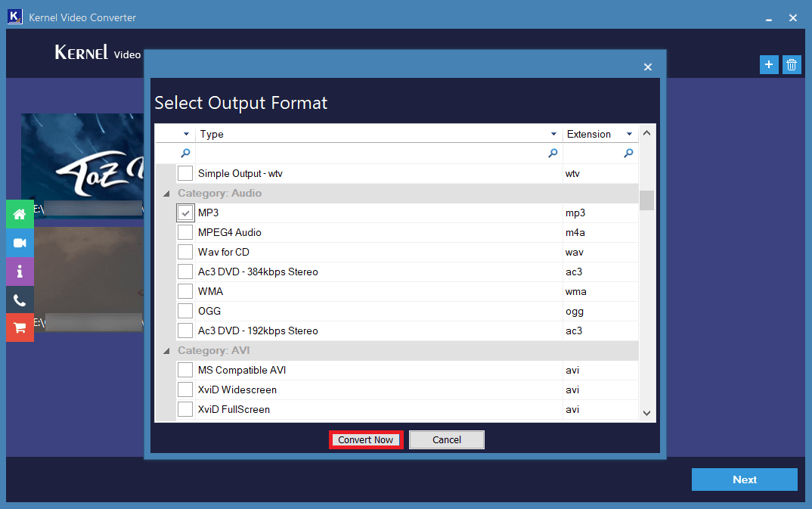Select the XviD FullScreen row text
This screenshot has width=812, height=509.
pyautogui.click(x=234, y=410)
